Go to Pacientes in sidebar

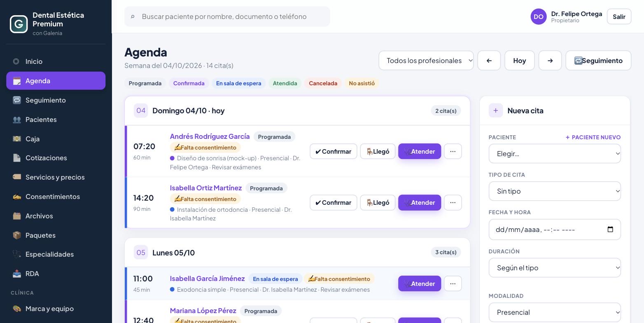(x=56, y=119)
